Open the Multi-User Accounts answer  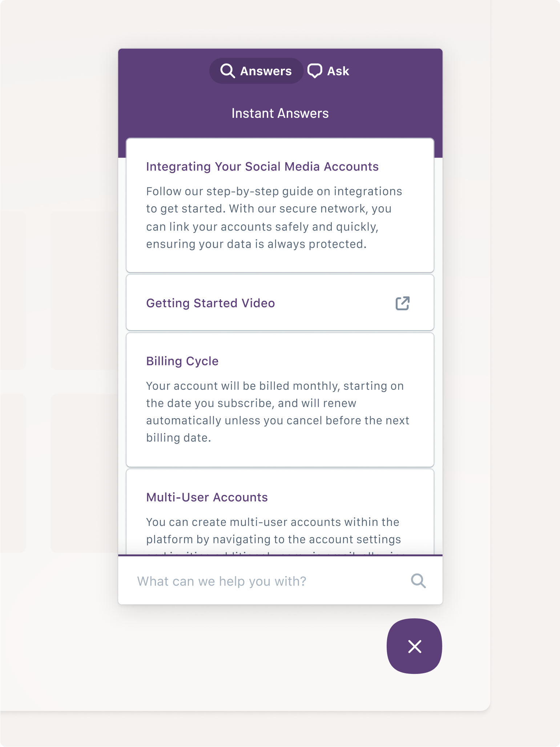(x=207, y=497)
